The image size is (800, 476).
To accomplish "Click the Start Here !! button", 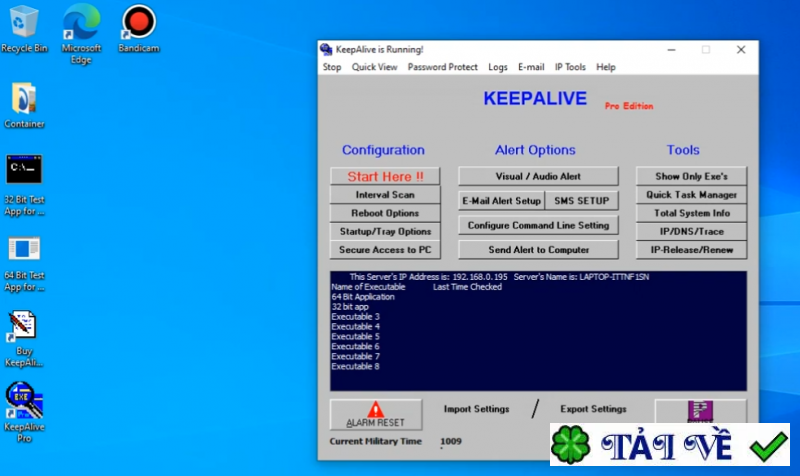I will point(385,176).
